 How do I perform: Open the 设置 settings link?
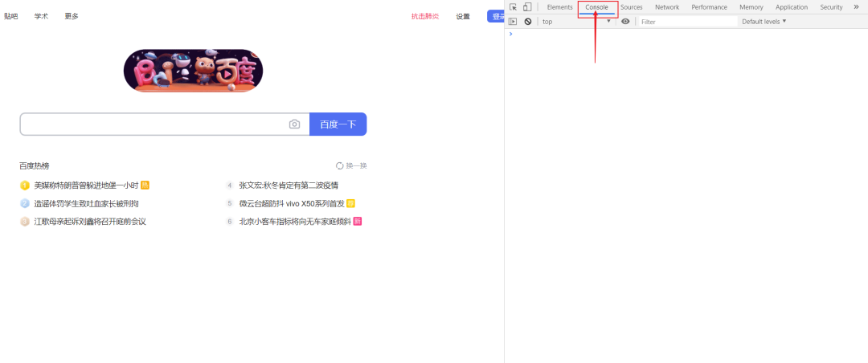tap(463, 16)
